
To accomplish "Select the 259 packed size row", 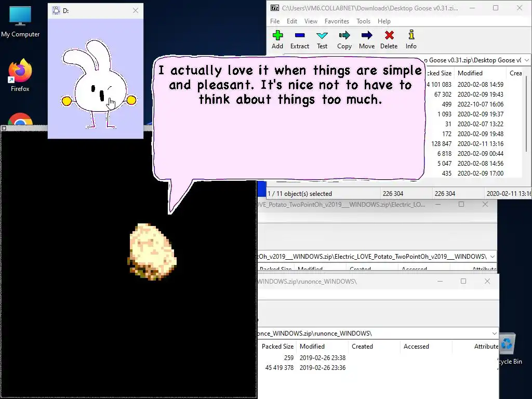I will tap(378, 358).
